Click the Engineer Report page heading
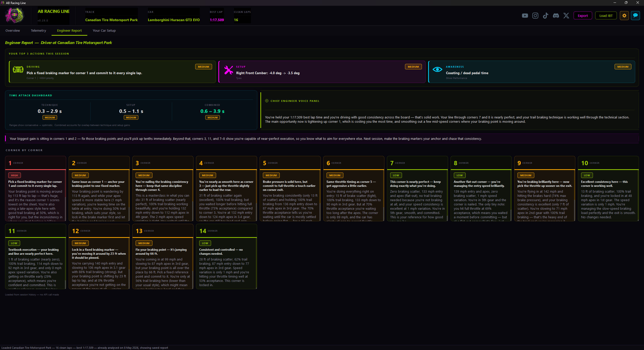This screenshot has height=350, width=644. click(59, 43)
